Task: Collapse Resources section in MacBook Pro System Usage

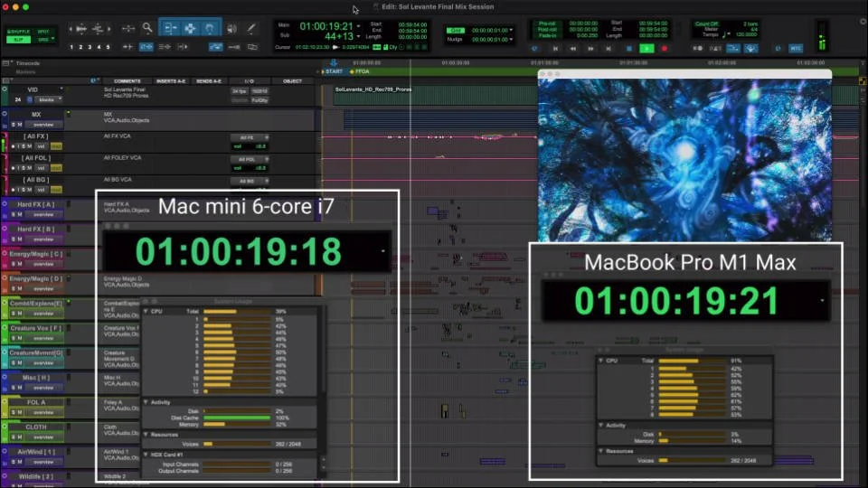Action: pyautogui.click(x=601, y=452)
